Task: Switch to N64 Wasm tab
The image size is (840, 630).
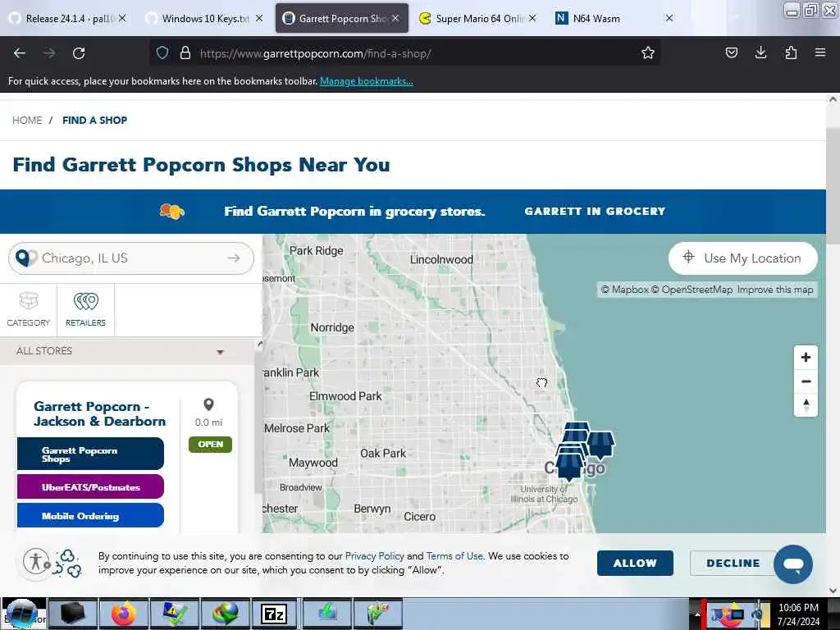Action: tap(614, 19)
